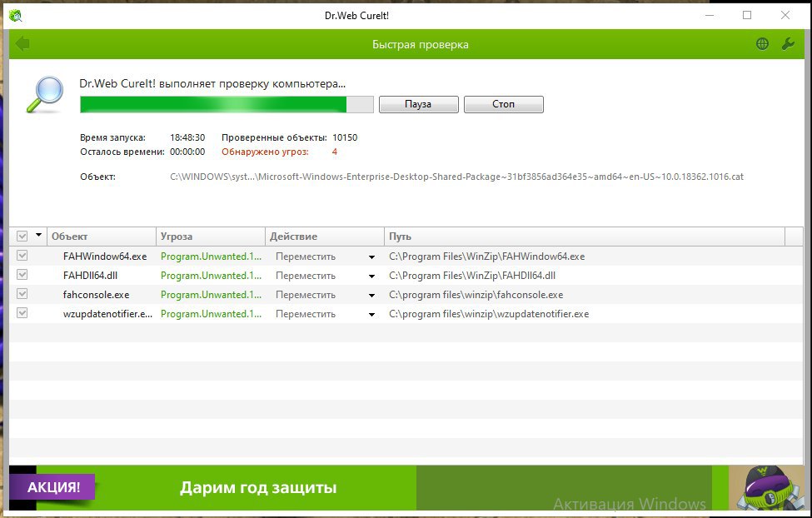The width and height of the screenshot is (812, 518).
Task: Maximize the Dr.Web CureIt! window
Action: click(747, 16)
